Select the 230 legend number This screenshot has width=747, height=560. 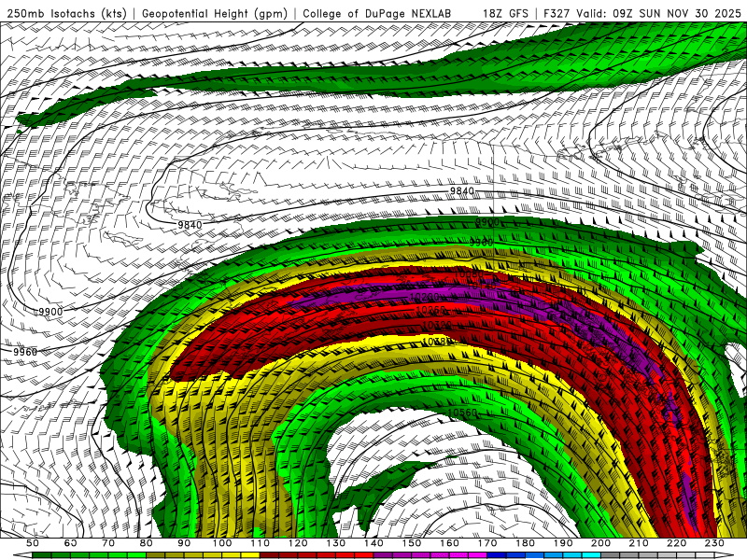[x=714, y=543]
